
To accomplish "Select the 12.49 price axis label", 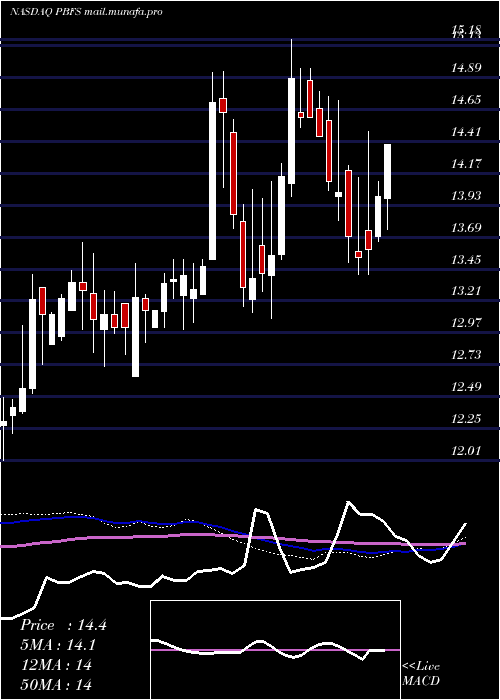I will (x=466, y=387).
